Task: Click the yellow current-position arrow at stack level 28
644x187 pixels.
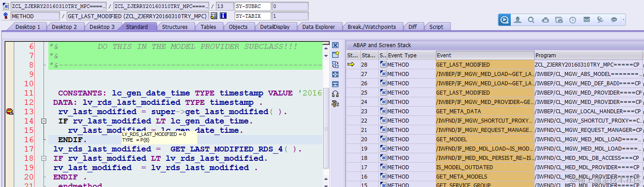Action: (351, 64)
